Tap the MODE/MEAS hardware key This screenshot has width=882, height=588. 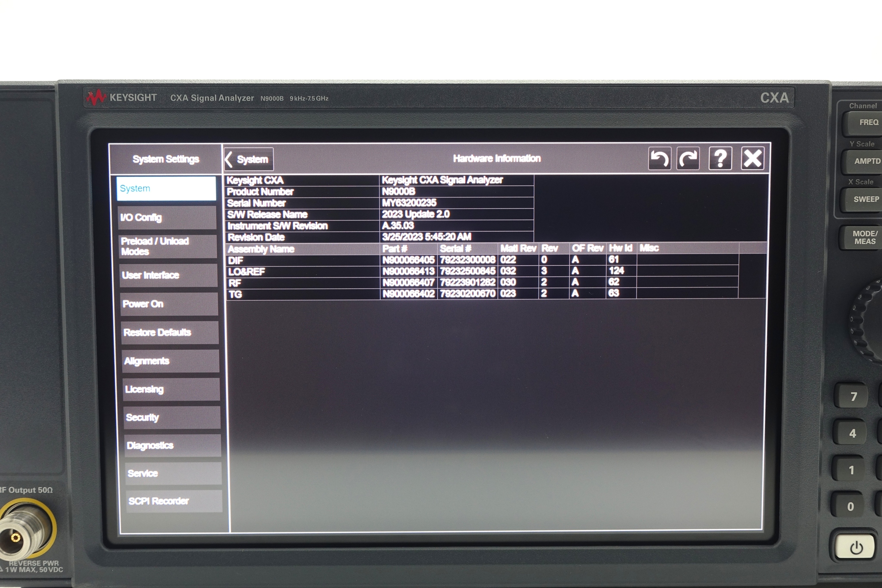(861, 238)
